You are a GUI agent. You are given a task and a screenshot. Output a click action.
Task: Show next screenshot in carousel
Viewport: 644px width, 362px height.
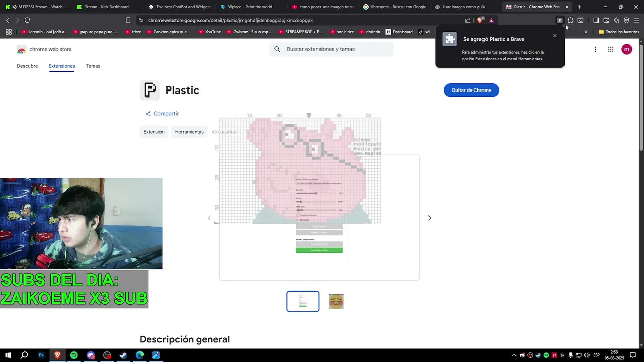[x=429, y=218]
